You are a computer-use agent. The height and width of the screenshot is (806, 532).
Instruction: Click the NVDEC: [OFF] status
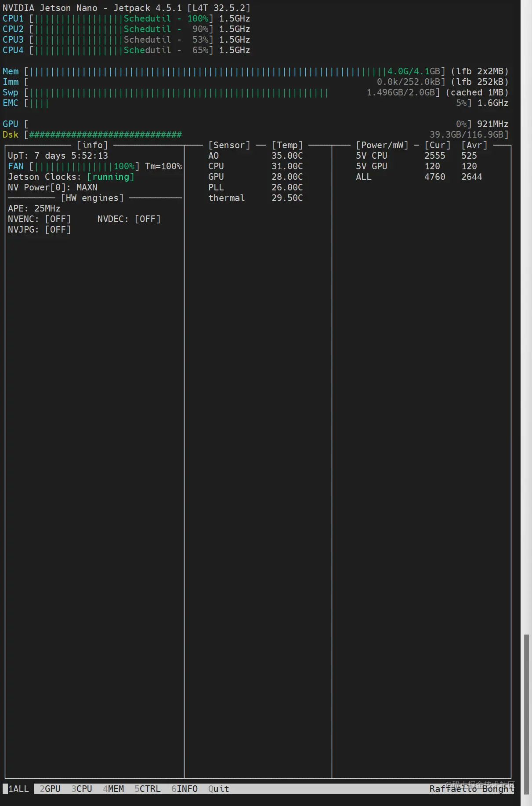pyautogui.click(x=129, y=219)
